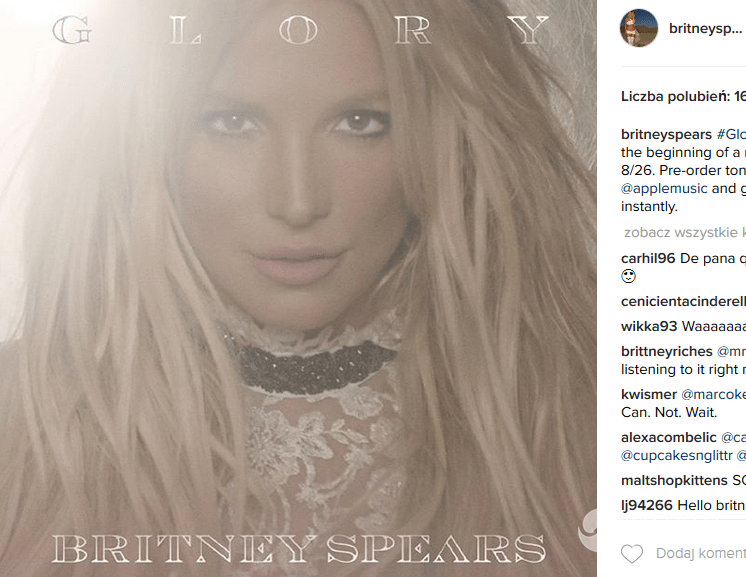Click the Dodaj komentarz comment field

point(700,553)
